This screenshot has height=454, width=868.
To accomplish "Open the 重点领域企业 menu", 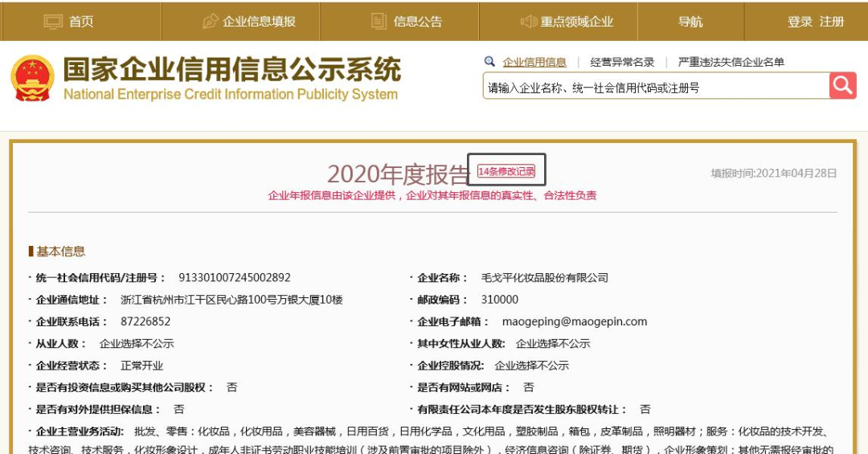I will [577, 22].
